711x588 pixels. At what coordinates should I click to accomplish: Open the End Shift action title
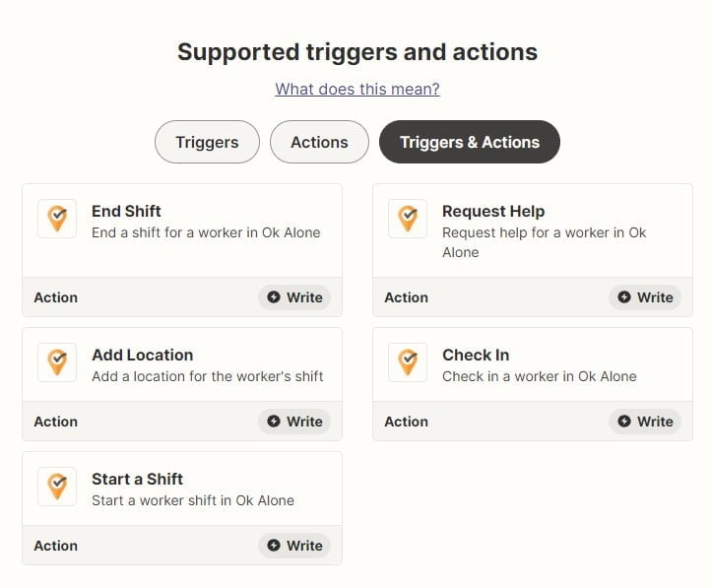pyautogui.click(x=126, y=211)
